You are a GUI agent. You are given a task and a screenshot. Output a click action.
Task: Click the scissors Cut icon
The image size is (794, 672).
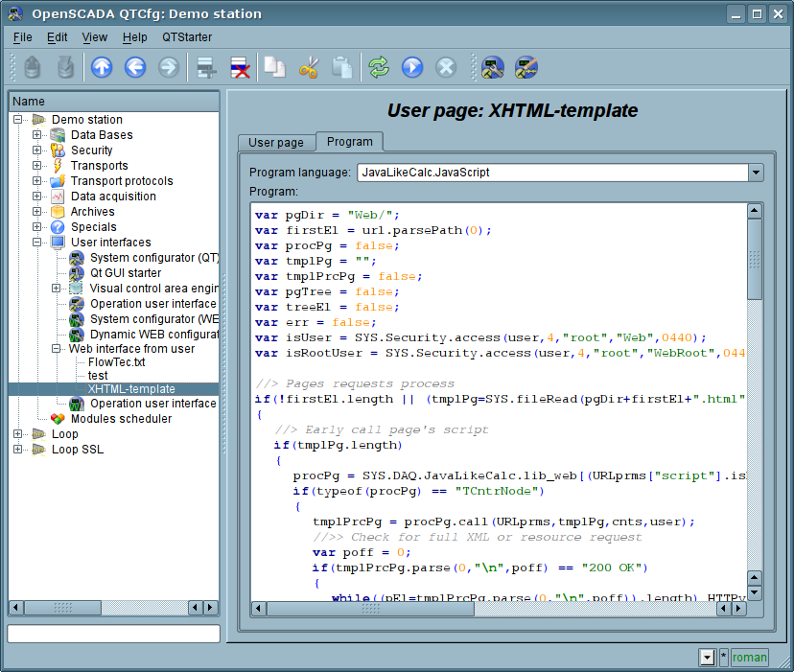pos(309,67)
